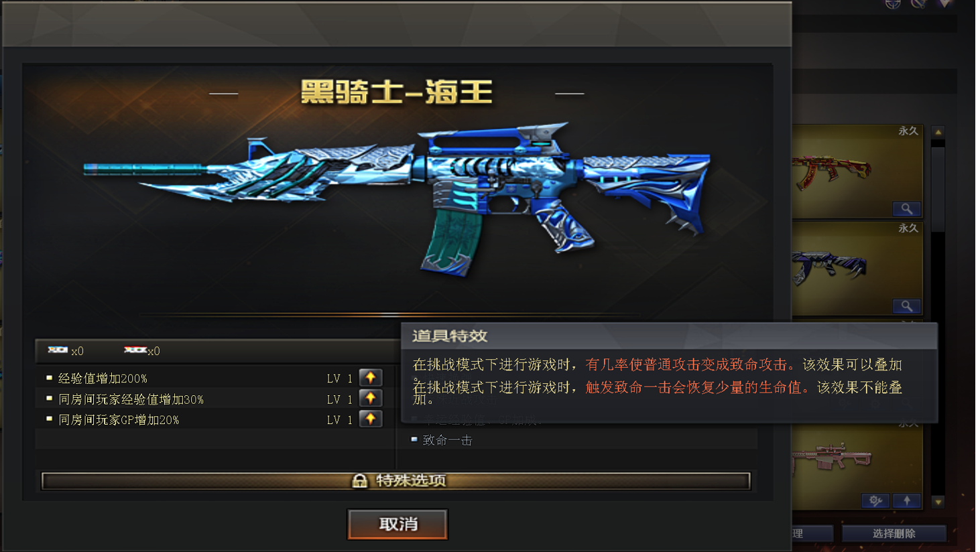Click the wrench icon at top right

click(x=918, y=3)
